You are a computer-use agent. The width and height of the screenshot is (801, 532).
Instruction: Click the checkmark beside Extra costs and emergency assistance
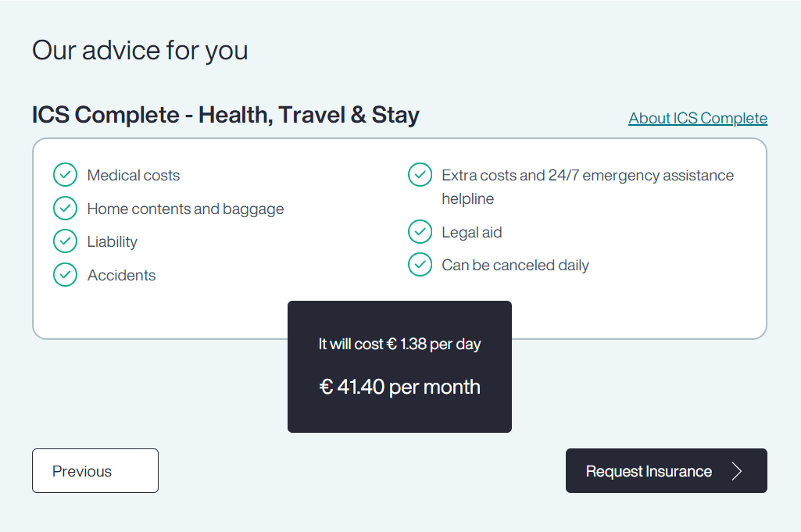tap(420, 175)
